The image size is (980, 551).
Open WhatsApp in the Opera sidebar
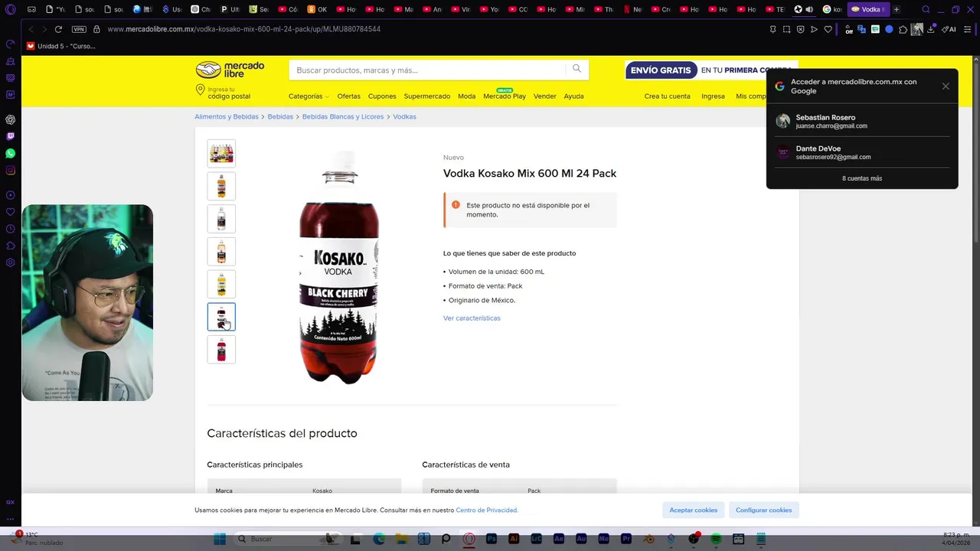[x=10, y=153]
